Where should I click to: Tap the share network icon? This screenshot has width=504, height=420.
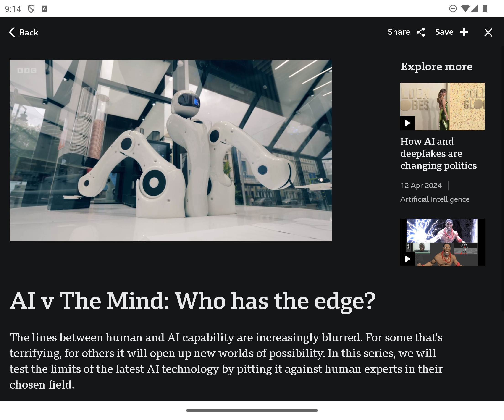[x=421, y=32]
